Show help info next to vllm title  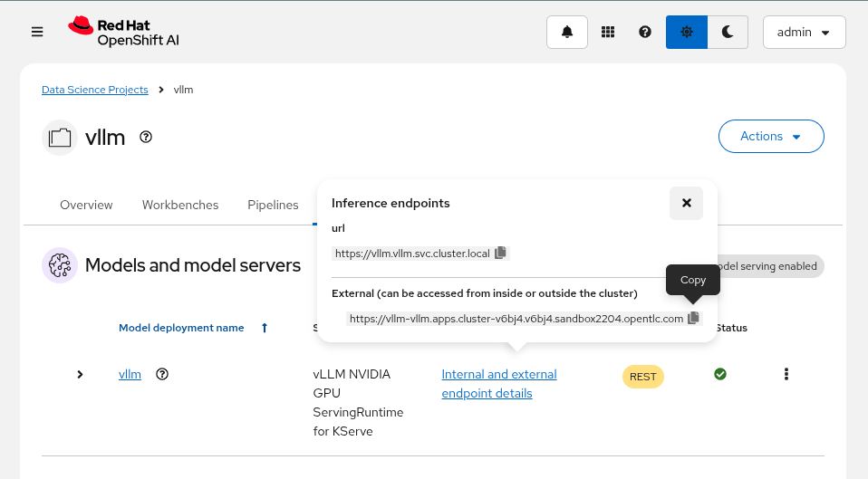point(146,137)
